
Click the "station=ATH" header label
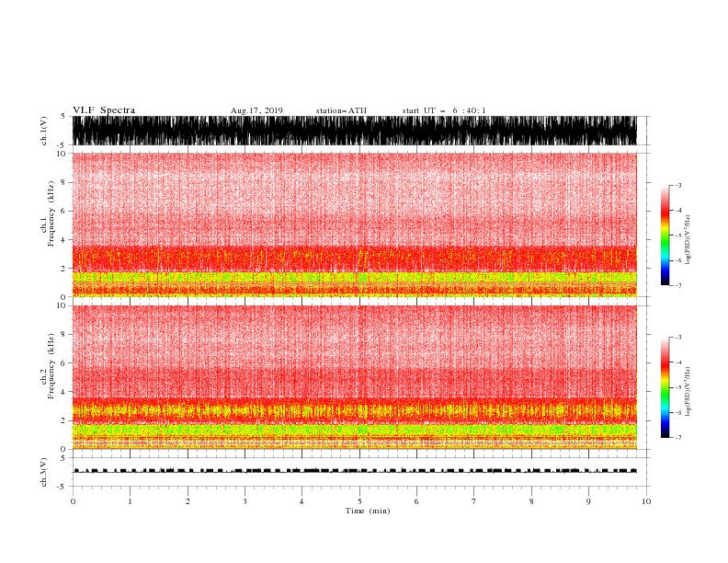click(341, 110)
